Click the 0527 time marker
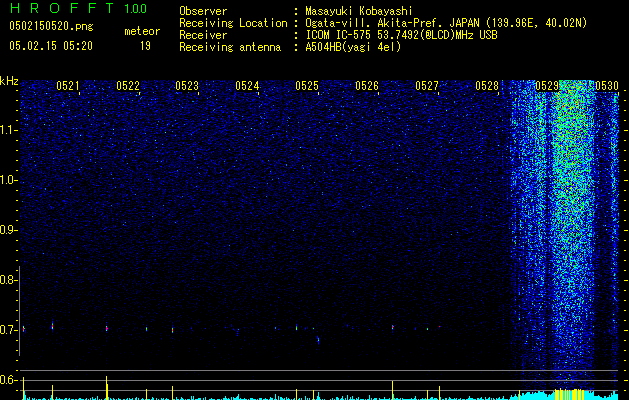 pyautogui.click(x=427, y=86)
